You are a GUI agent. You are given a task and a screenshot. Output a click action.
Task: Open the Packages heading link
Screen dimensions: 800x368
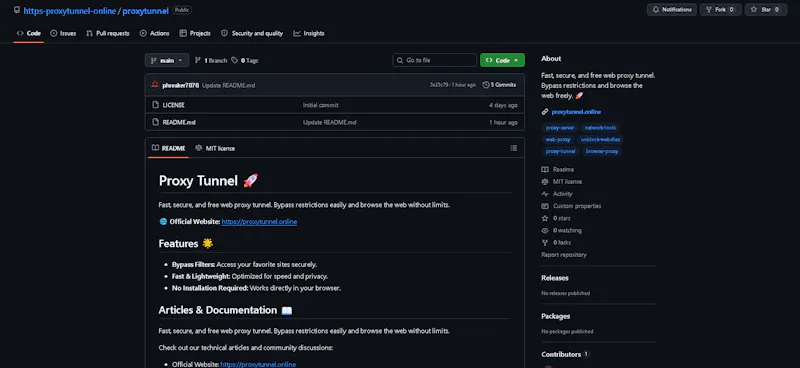pos(556,316)
